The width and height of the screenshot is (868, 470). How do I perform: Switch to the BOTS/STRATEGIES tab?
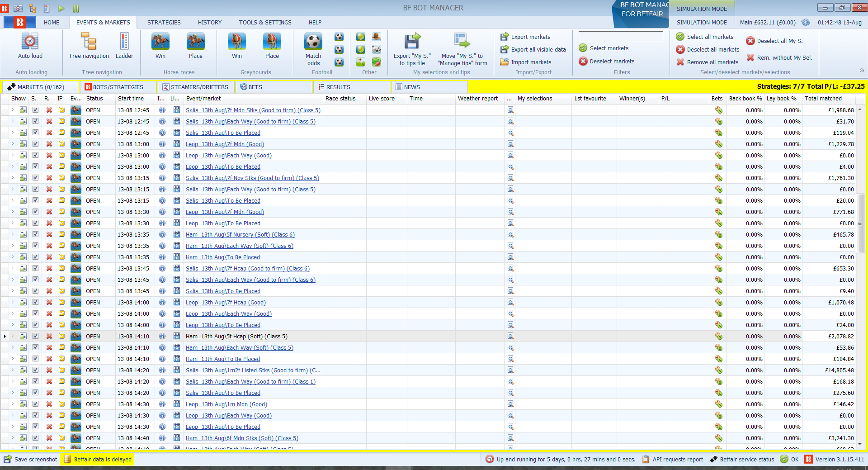[118, 87]
